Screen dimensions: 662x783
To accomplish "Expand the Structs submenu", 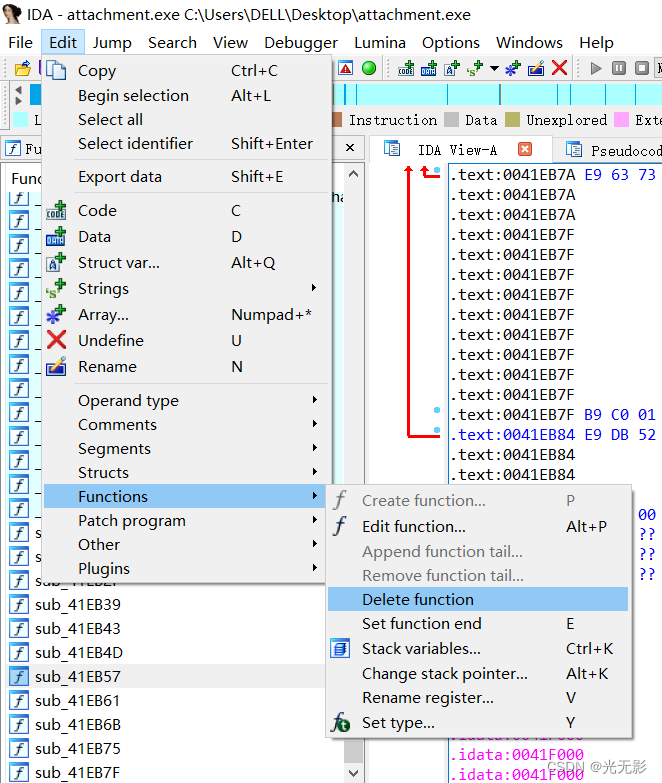I will point(314,471).
